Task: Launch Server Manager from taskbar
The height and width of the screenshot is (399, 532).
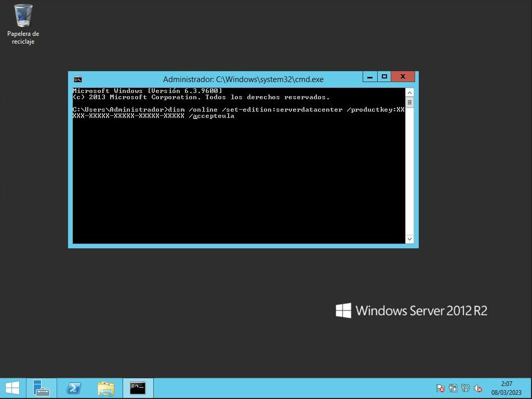Action: tap(42, 388)
